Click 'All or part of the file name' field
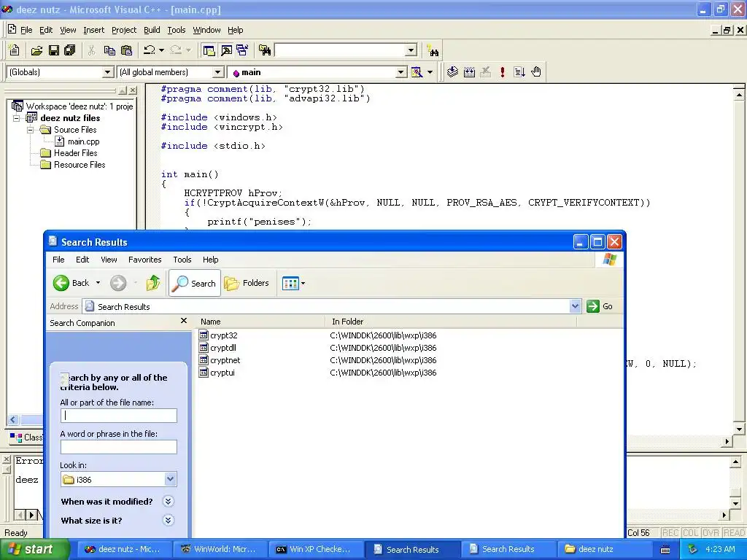747x560 pixels. coord(119,415)
